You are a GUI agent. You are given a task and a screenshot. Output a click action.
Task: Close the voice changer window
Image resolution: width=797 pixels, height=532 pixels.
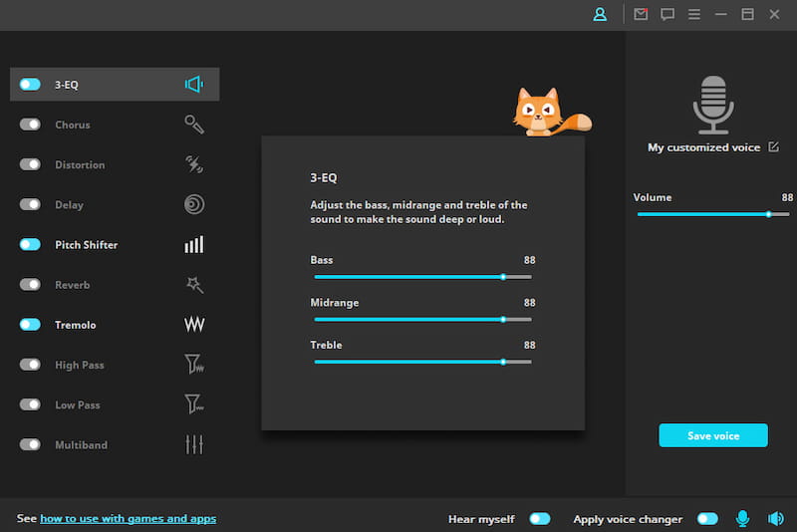[774, 14]
